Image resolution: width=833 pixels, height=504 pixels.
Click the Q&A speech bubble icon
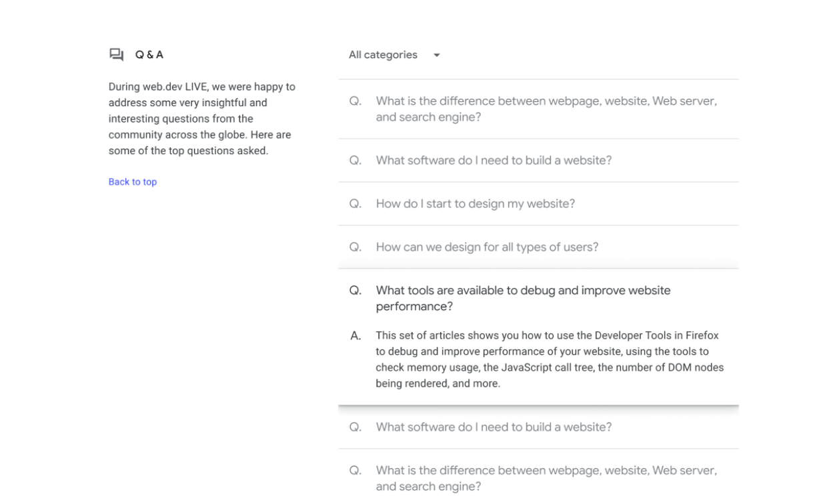115,54
